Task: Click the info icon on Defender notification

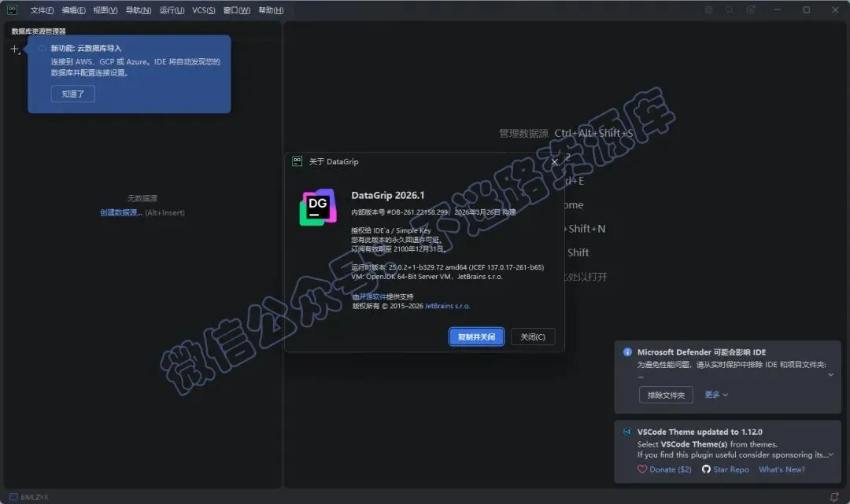Action: (x=628, y=352)
